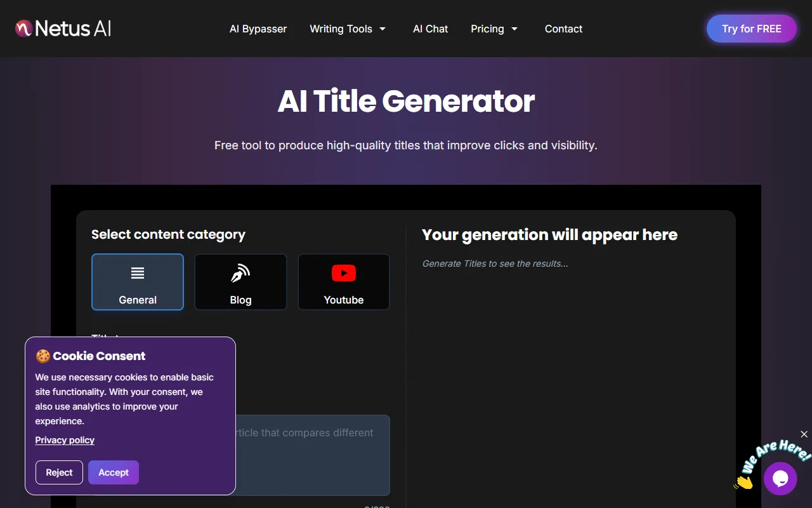Expand the Writing Tools dropdown

[348, 29]
